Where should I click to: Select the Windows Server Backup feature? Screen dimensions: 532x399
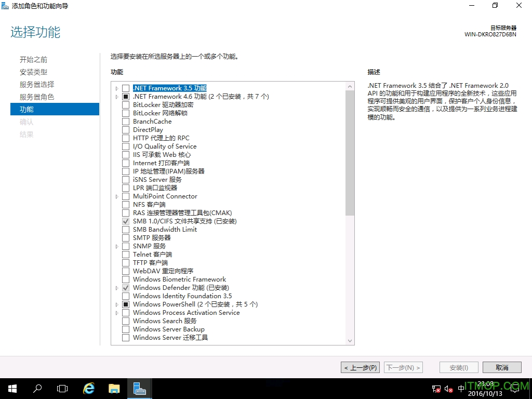pyautogui.click(x=125, y=329)
